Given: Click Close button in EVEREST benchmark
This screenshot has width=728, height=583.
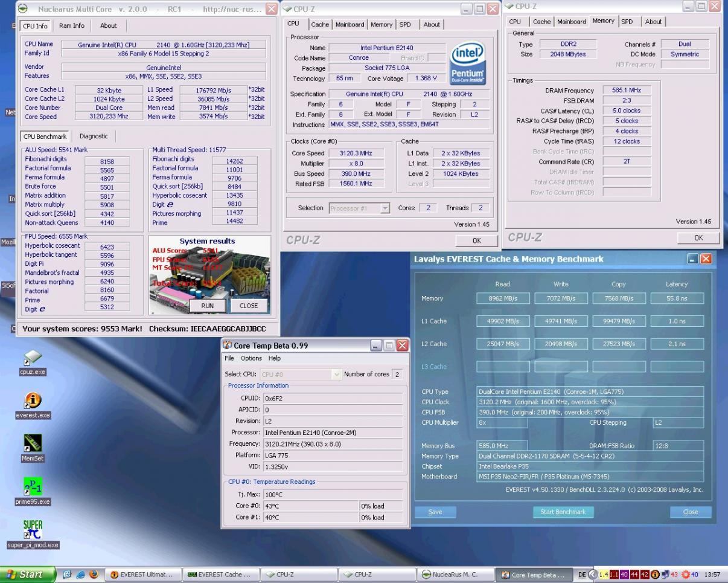Looking at the screenshot, I should point(691,512).
